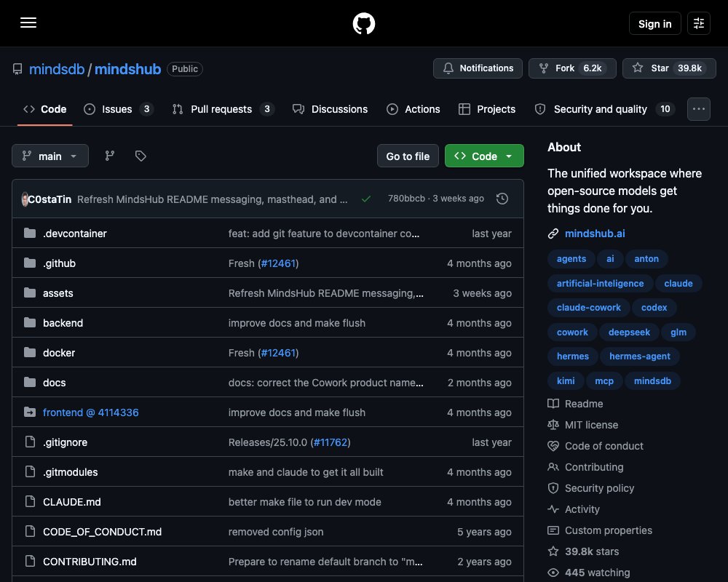Select the deepseek topic tag
The width and height of the screenshot is (728, 582).
[629, 332]
